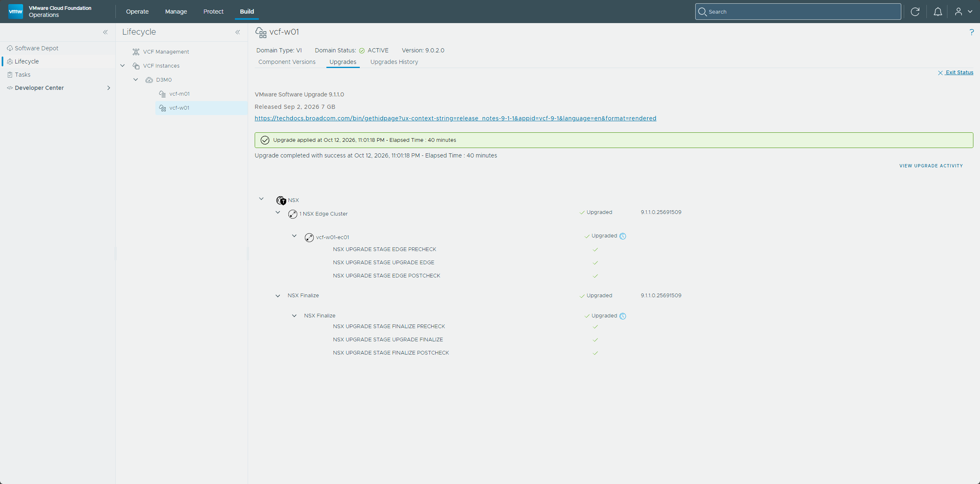Open the Protect menu

[213, 12]
